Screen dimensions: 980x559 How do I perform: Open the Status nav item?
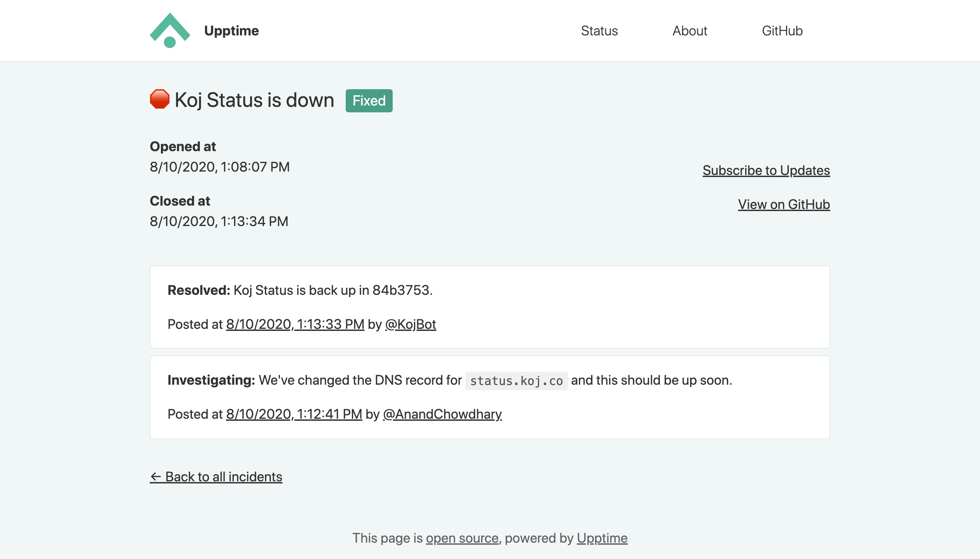tap(599, 31)
